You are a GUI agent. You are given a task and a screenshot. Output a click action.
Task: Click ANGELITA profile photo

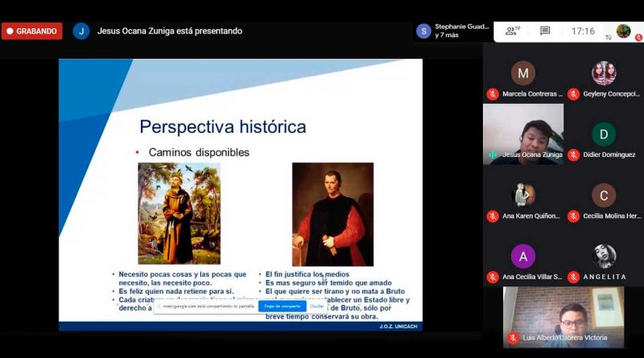[x=604, y=256]
